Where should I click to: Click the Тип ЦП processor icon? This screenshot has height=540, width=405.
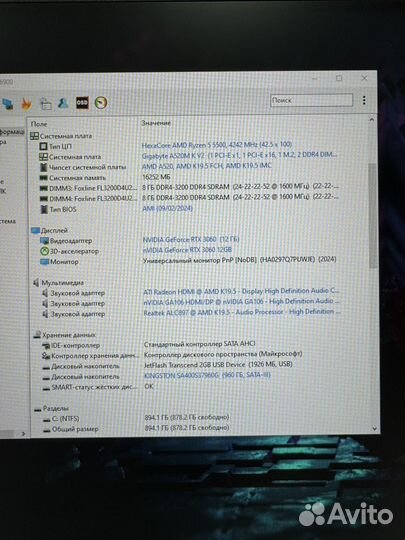[43, 146]
